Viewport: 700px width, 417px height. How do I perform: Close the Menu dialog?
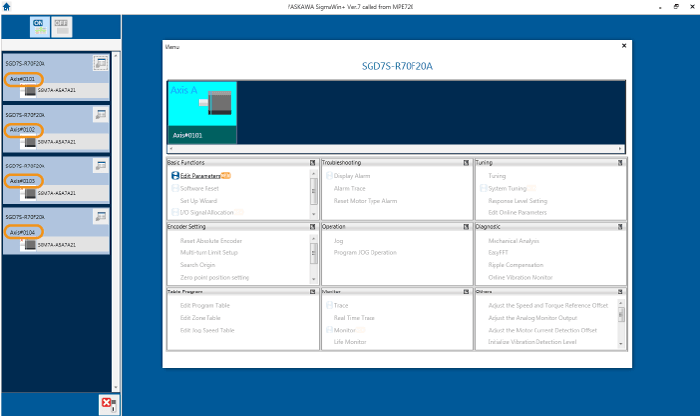click(624, 45)
